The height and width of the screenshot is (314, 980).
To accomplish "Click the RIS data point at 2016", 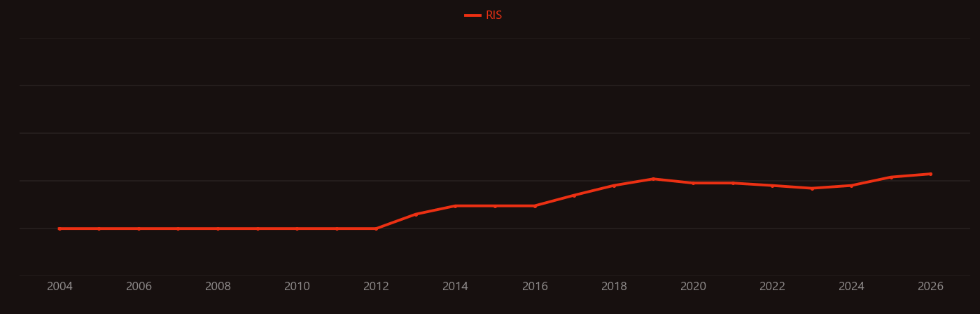I will tap(535, 206).
